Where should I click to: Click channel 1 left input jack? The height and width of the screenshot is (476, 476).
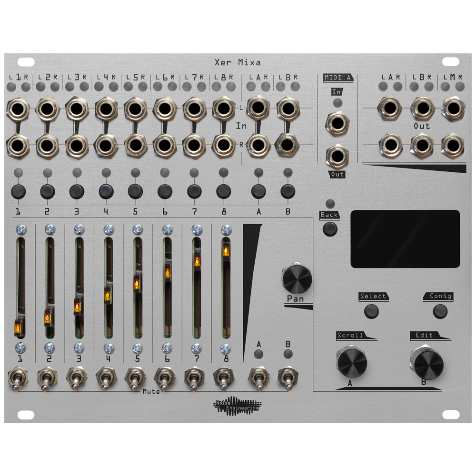click(18, 109)
